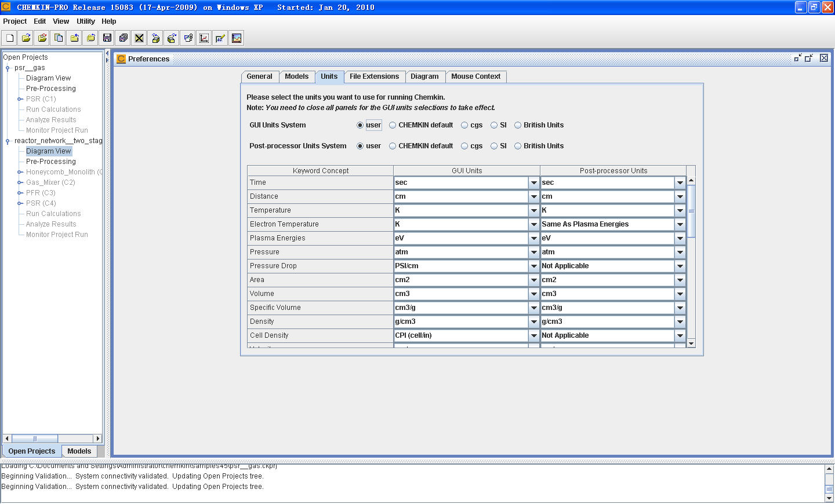Select cgs for Post-processor Units System
Image resolution: width=835 pixels, height=504 pixels.
464,146
